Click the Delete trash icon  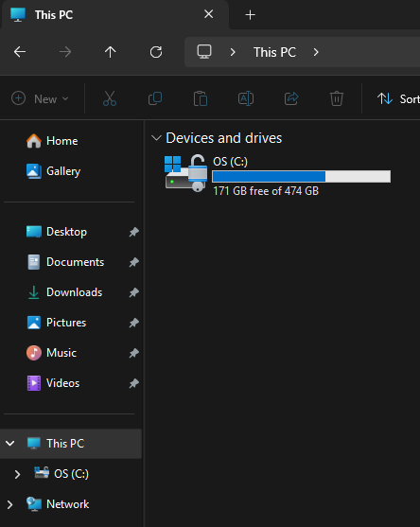tap(337, 98)
